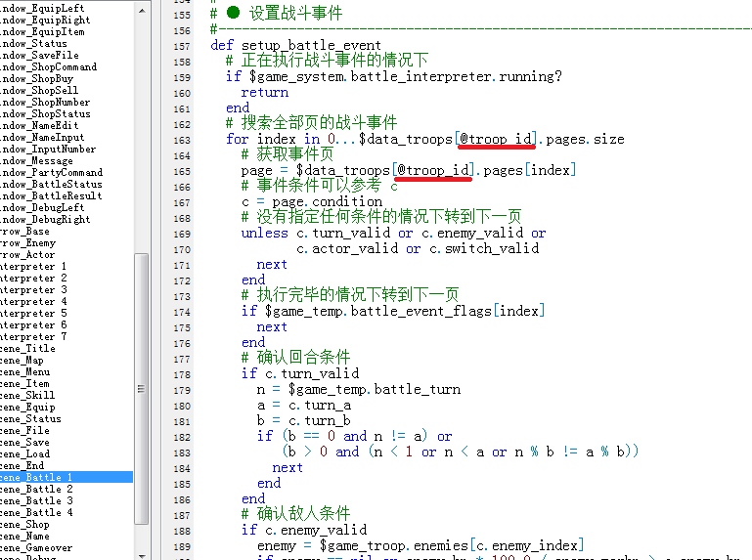The height and width of the screenshot is (560, 752).
Task: Click the 设置战斗事件 comment line
Action: tap(276, 13)
